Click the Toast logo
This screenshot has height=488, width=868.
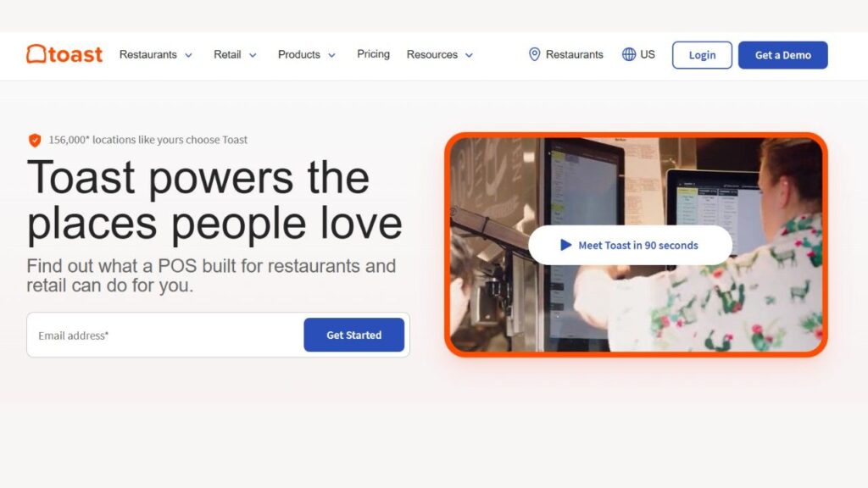(x=64, y=53)
